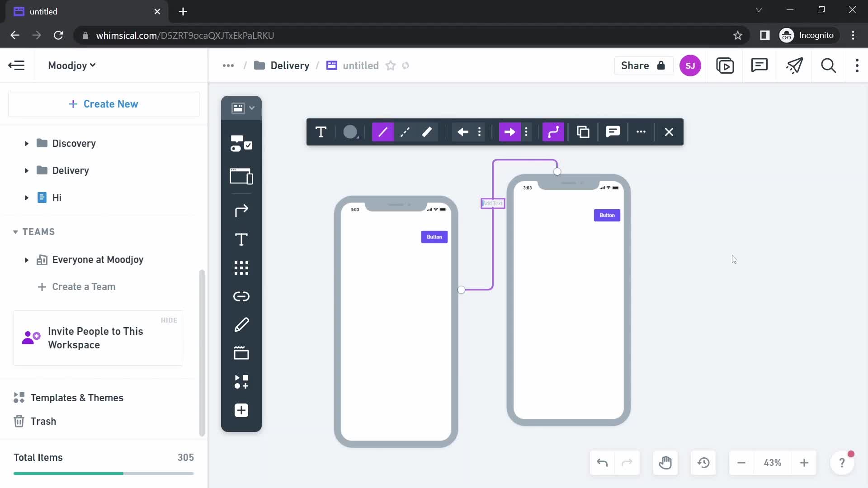
Task: Open Templates & Themes
Action: (69, 398)
